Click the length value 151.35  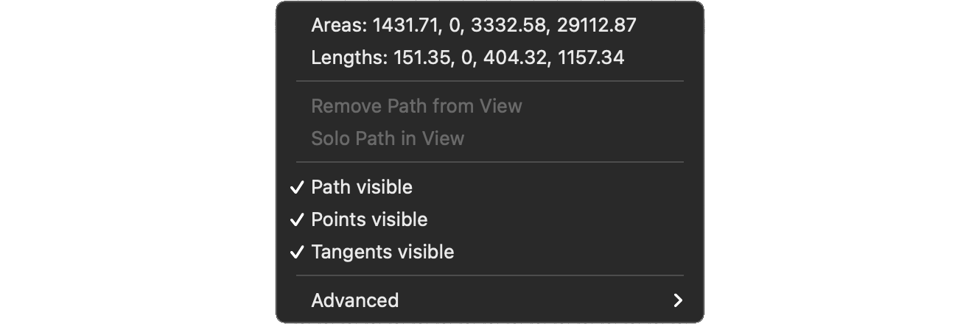click(x=422, y=58)
